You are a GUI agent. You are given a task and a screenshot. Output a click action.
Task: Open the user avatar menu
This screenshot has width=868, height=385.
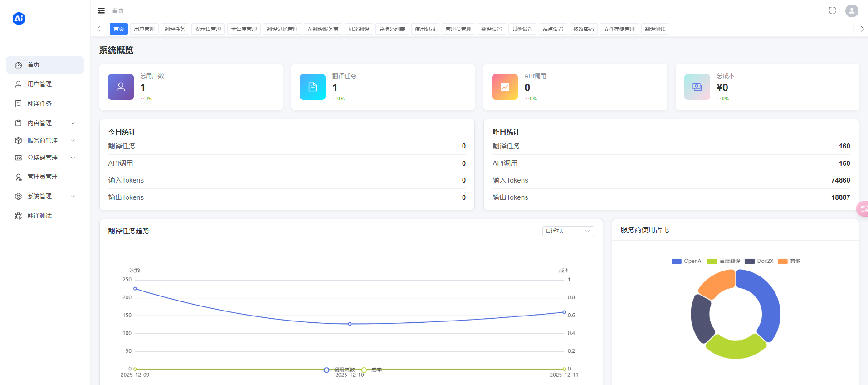[851, 11]
